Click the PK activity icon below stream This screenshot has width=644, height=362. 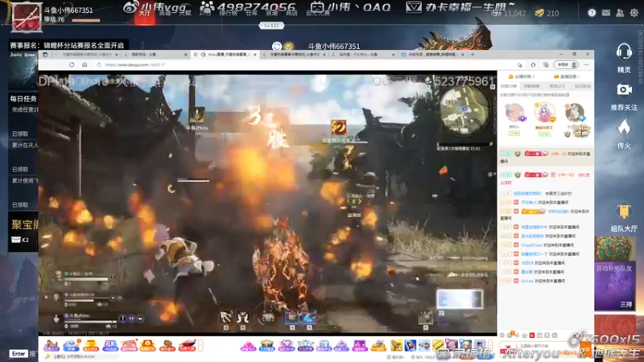coord(109,346)
